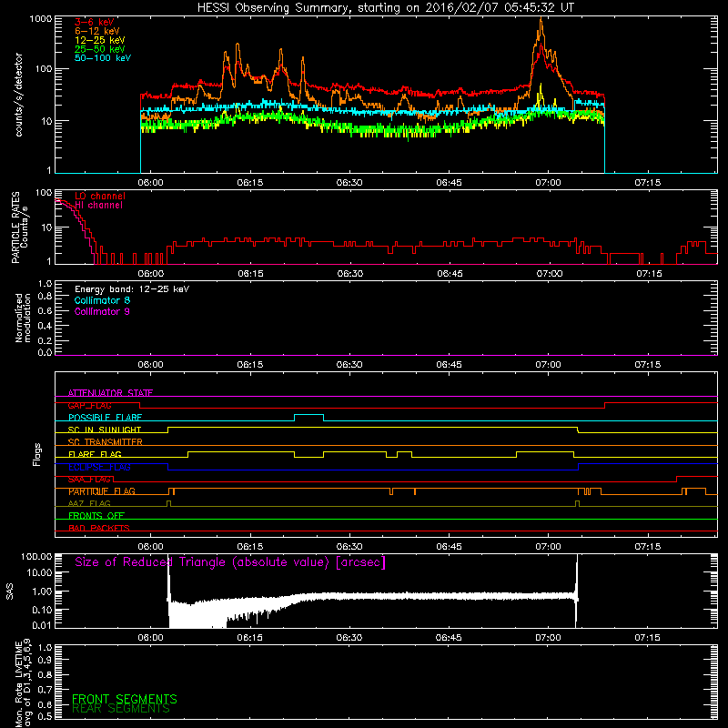The height and width of the screenshot is (728, 728).
Task: Select the REAR SEGMENTS legend label
Action: pyautogui.click(x=121, y=709)
